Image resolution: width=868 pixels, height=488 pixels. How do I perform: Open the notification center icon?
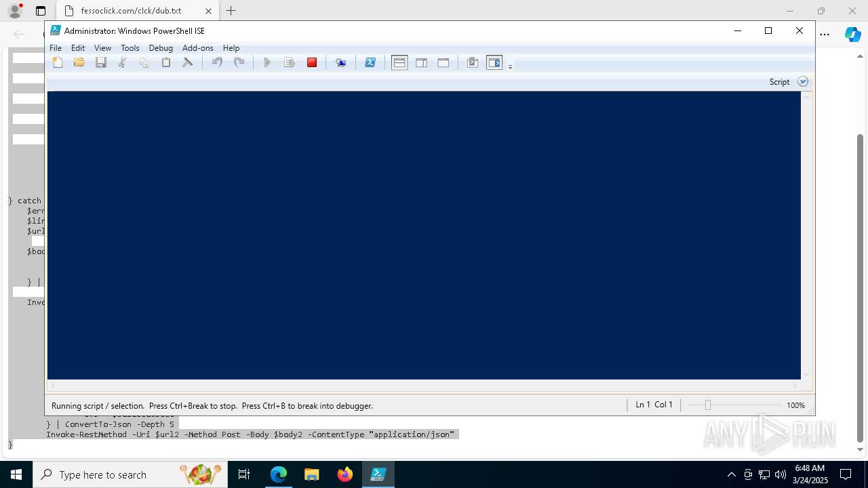846,474
